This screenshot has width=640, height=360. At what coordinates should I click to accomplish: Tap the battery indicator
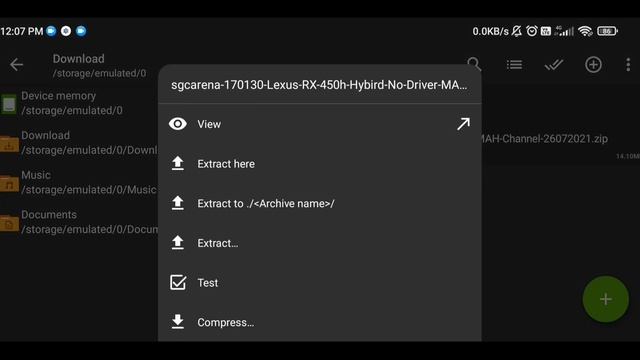(607, 31)
